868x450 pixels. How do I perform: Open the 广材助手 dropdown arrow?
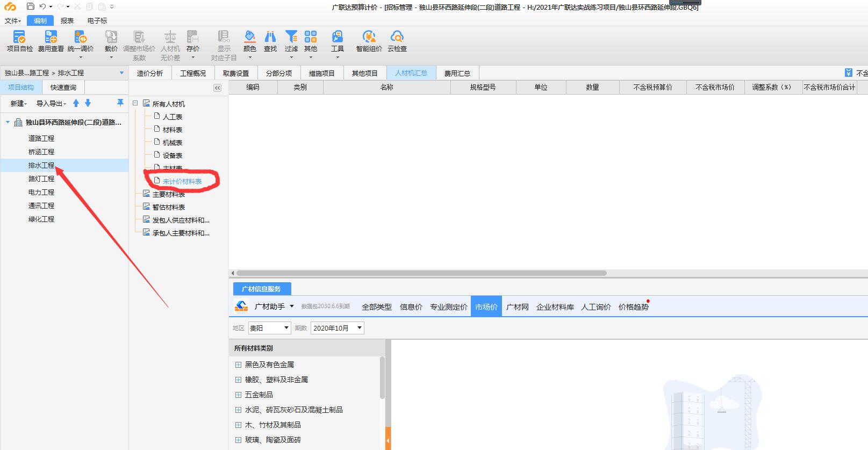(292, 306)
